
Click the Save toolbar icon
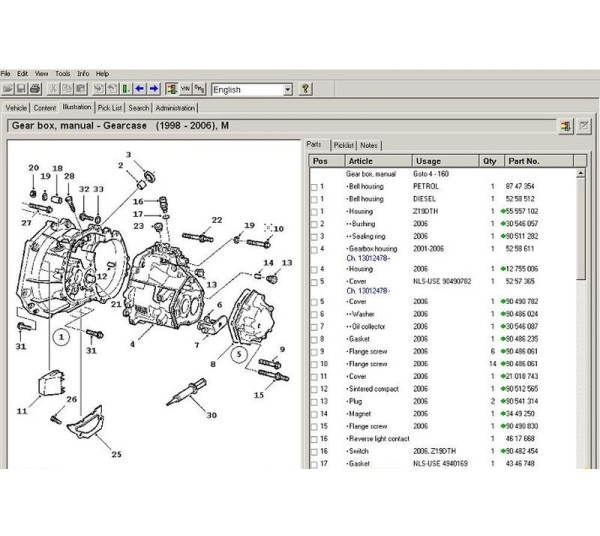pyautogui.click(x=20, y=89)
